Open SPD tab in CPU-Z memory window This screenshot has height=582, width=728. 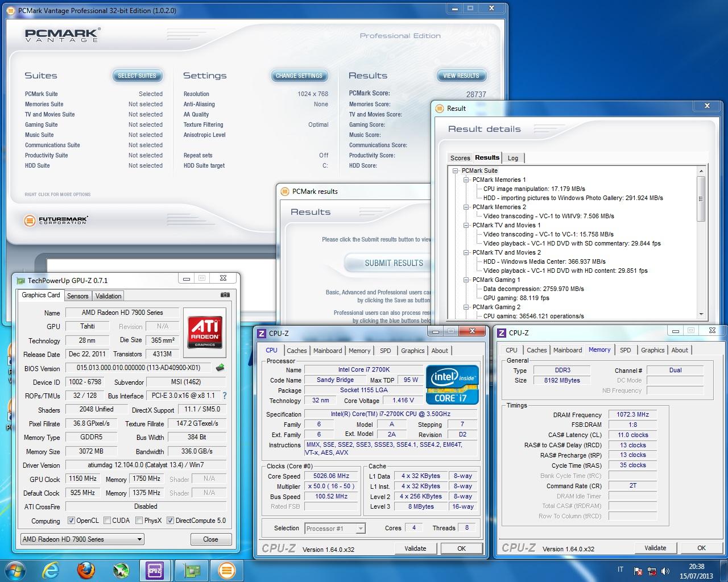pos(626,350)
